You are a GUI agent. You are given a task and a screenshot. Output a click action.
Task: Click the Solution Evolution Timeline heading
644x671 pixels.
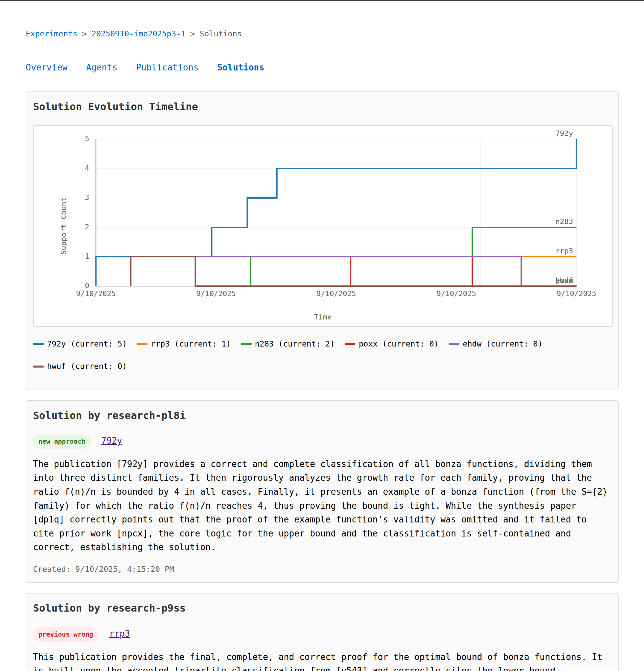(115, 106)
